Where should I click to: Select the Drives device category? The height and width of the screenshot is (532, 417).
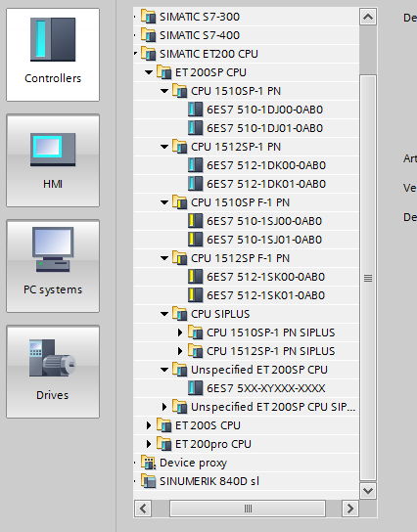coord(53,372)
